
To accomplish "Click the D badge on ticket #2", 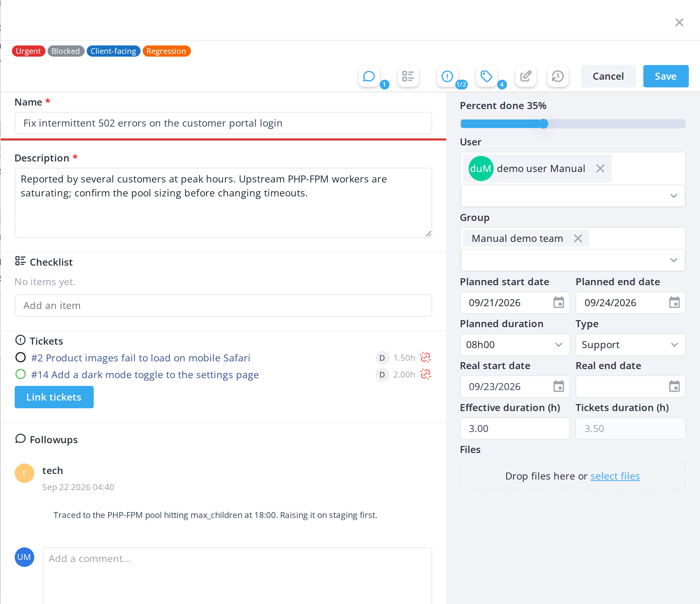I will click(382, 358).
